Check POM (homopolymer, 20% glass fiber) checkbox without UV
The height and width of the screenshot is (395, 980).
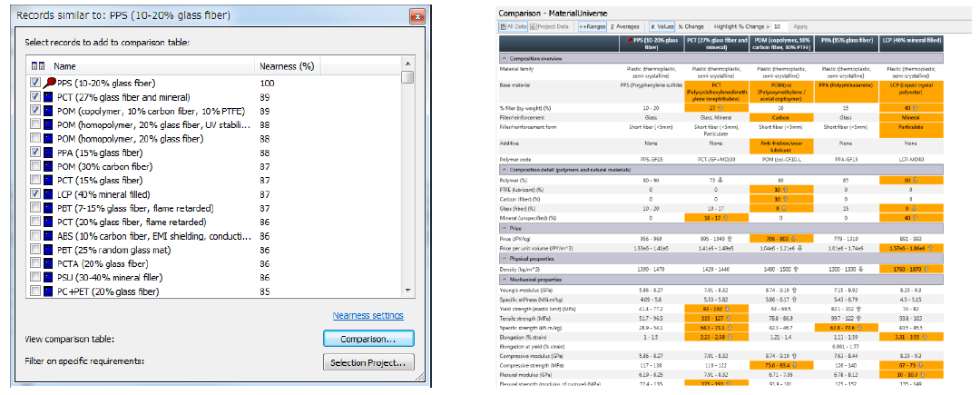35,139
